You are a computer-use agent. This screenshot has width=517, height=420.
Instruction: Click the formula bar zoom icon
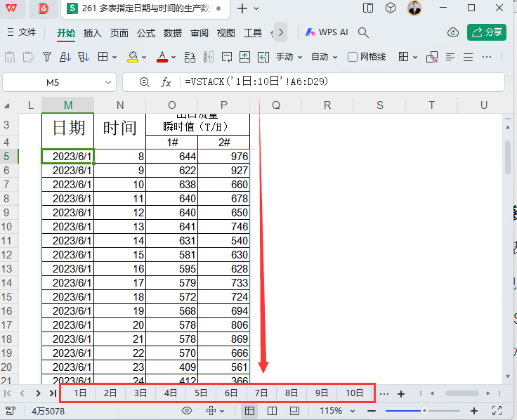click(x=145, y=82)
